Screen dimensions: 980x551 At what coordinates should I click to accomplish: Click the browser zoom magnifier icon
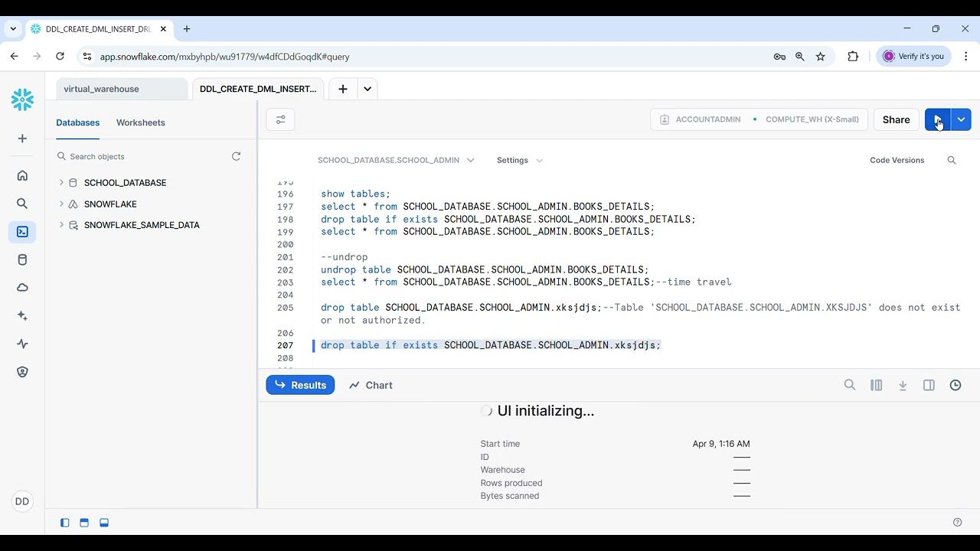click(800, 57)
